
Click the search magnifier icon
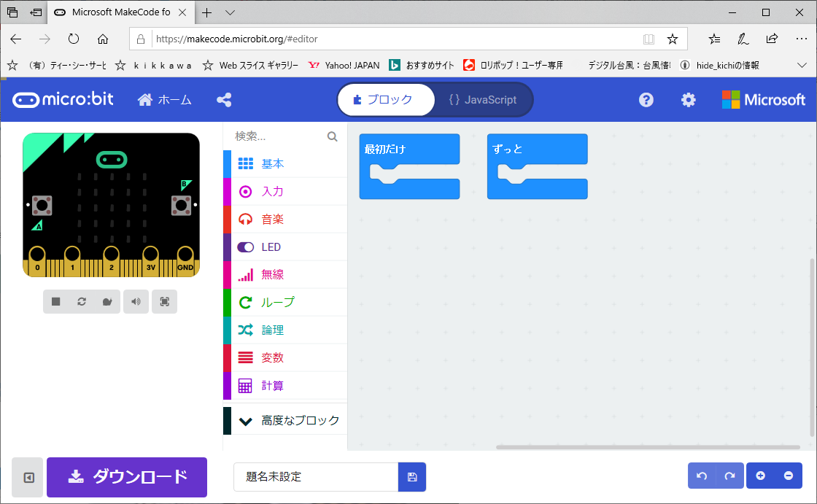coord(332,136)
